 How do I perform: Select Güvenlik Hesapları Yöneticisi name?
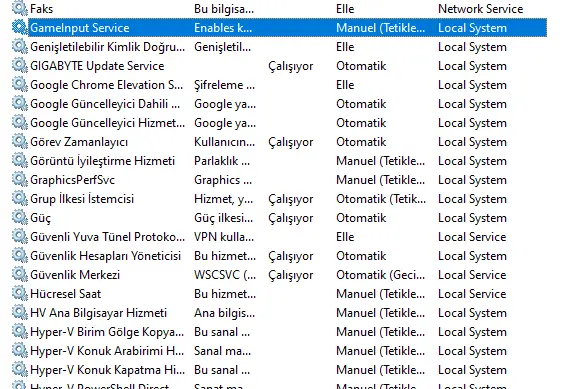106,256
